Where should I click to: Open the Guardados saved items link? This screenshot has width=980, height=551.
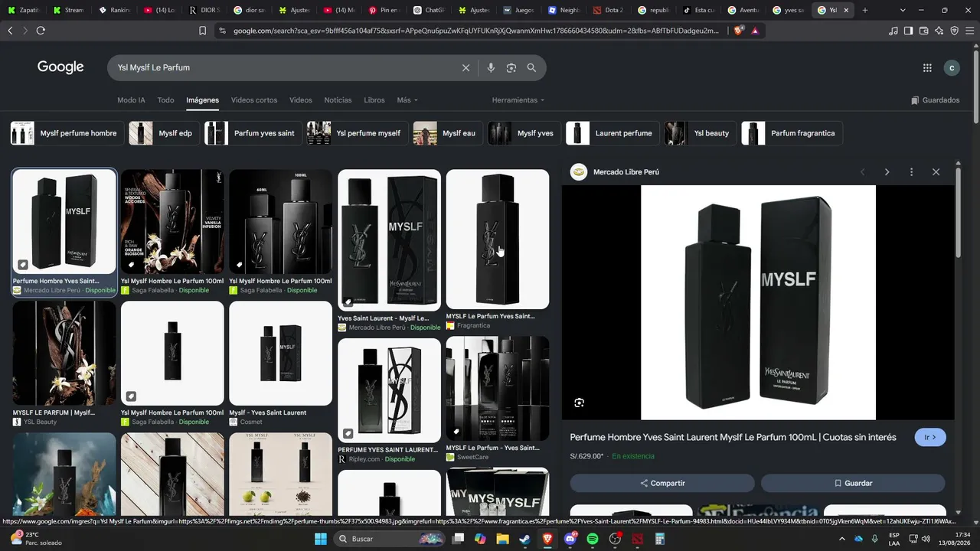click(x=935, y=100)
